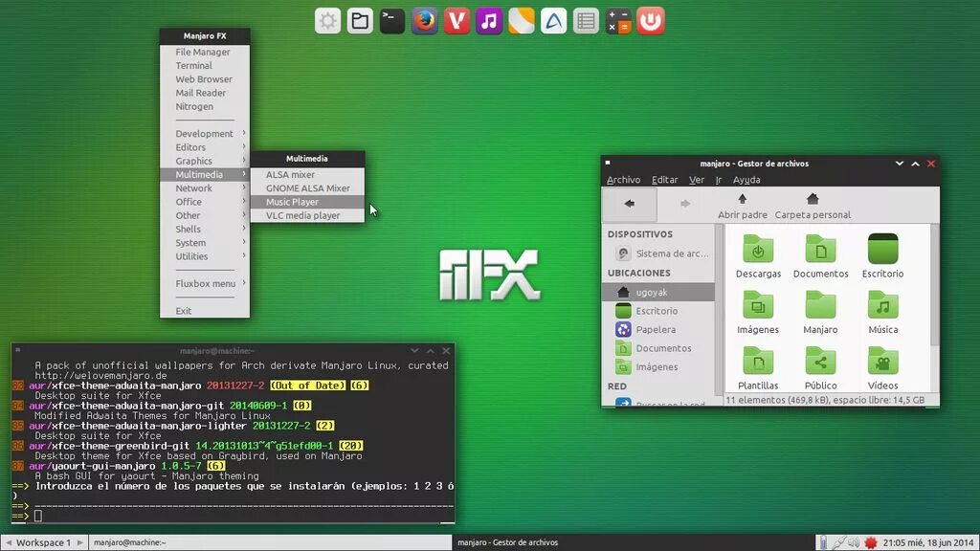Screen dimensions: 980x551
Task: Open the terminal icon in the dock
Action: pyautogui.click(x=392, y=21)
